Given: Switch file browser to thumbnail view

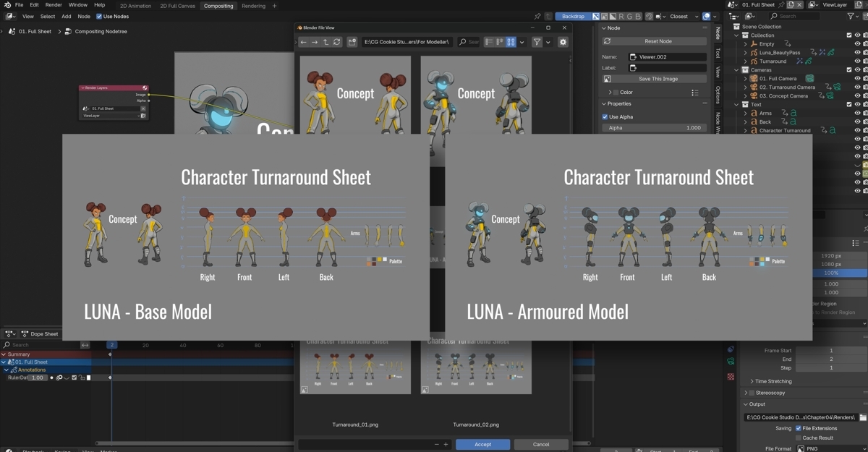Looking at the screenshot, I should [x=511, y=43].
